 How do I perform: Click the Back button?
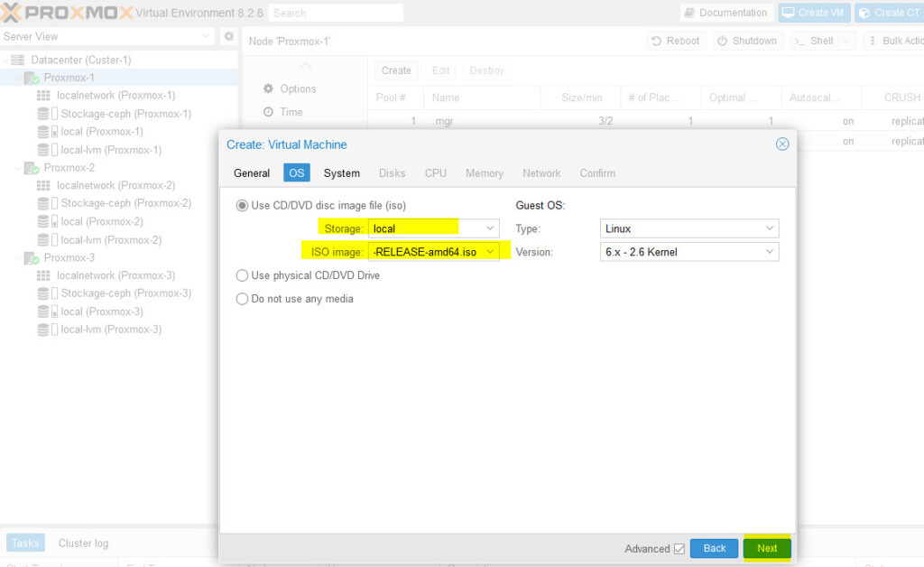[x=715, y=548]
